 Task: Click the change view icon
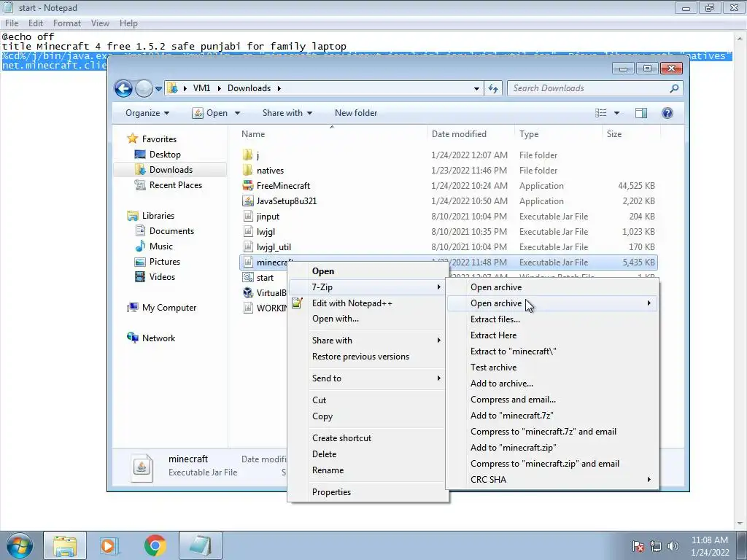pyautogui.click(x=601, y=113)
